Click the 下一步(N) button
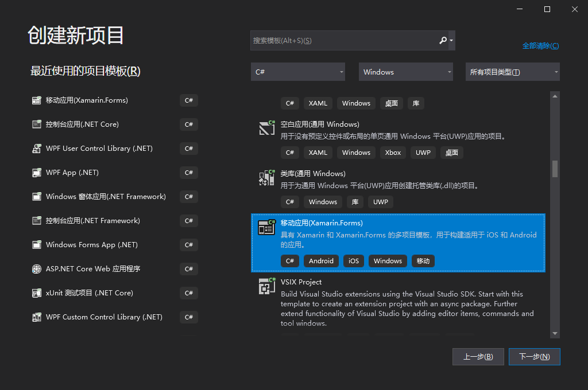 [x=535, y=357]
